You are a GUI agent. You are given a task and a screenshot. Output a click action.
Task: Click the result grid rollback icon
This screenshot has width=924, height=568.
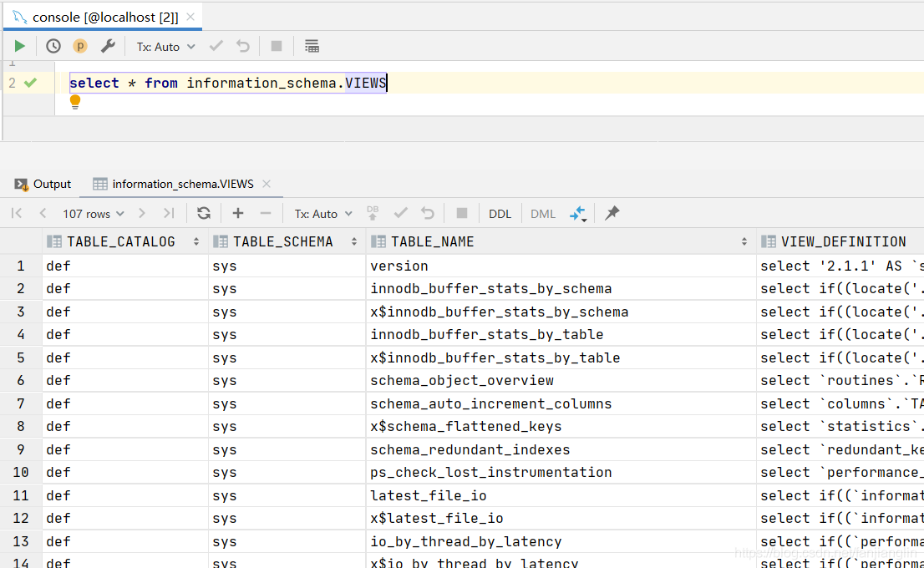click(x=428, y=213)
